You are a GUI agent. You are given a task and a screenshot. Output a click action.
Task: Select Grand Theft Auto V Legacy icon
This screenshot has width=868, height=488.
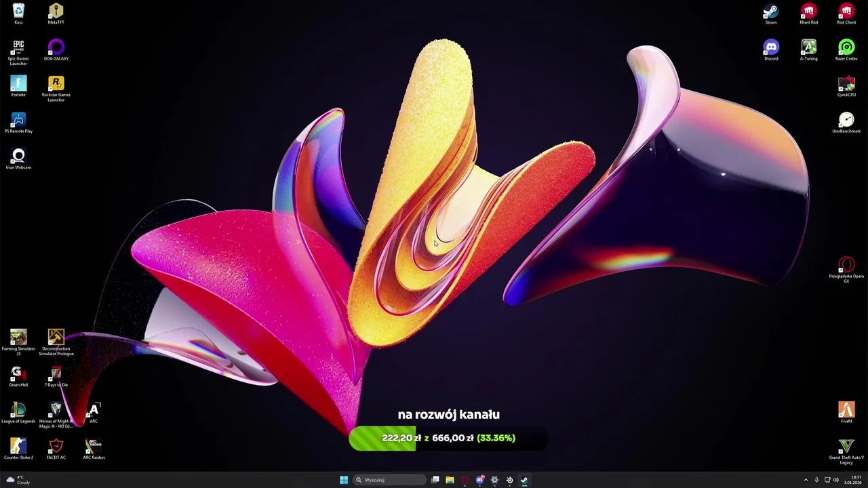[846, 452]
